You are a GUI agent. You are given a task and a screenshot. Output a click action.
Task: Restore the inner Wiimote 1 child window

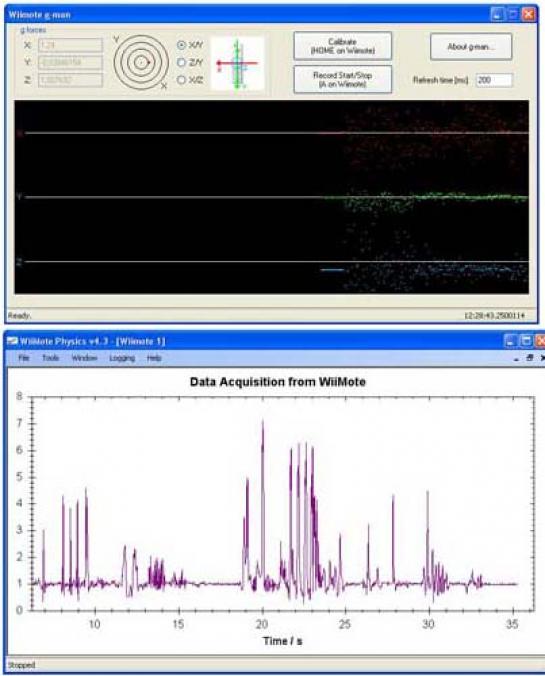coord(529,358)
